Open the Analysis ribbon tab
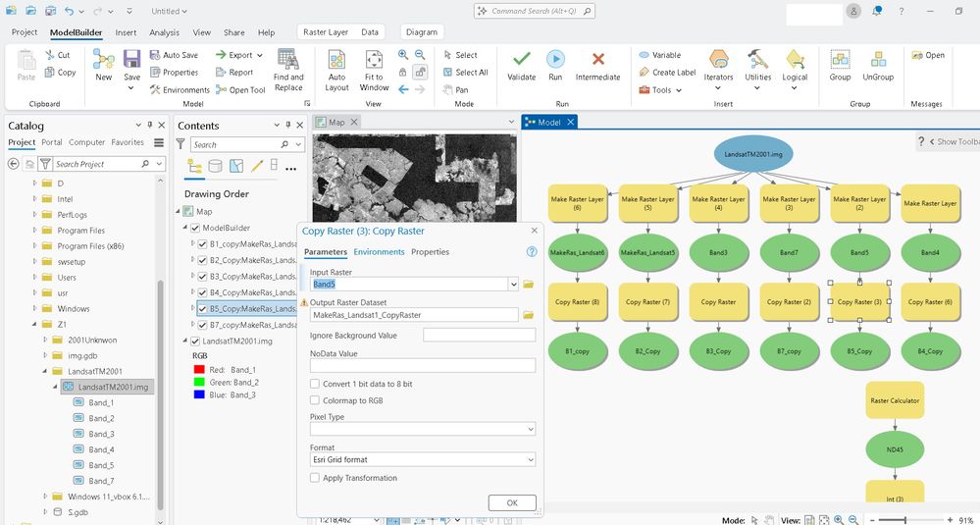Viewport: 980px width, 525px height. 165,32
